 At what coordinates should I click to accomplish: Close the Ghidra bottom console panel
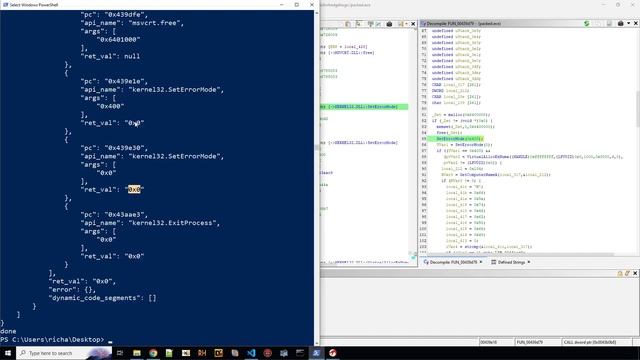click(x=635, y=273)
